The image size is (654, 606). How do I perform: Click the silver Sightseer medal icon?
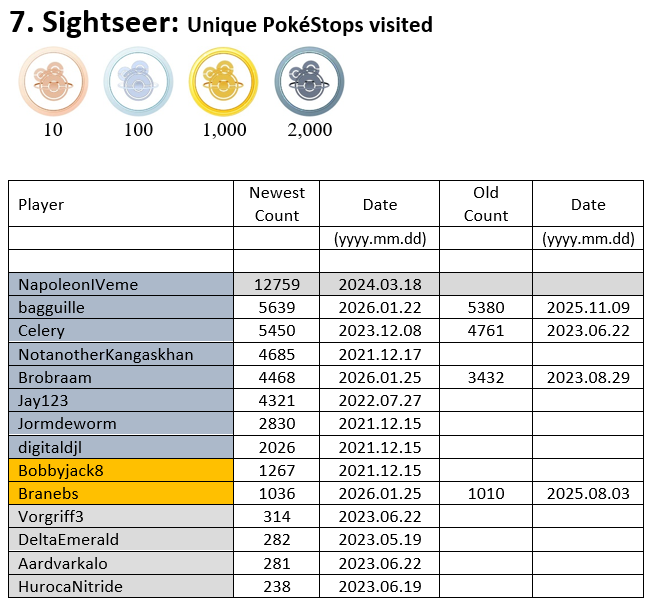139,83
